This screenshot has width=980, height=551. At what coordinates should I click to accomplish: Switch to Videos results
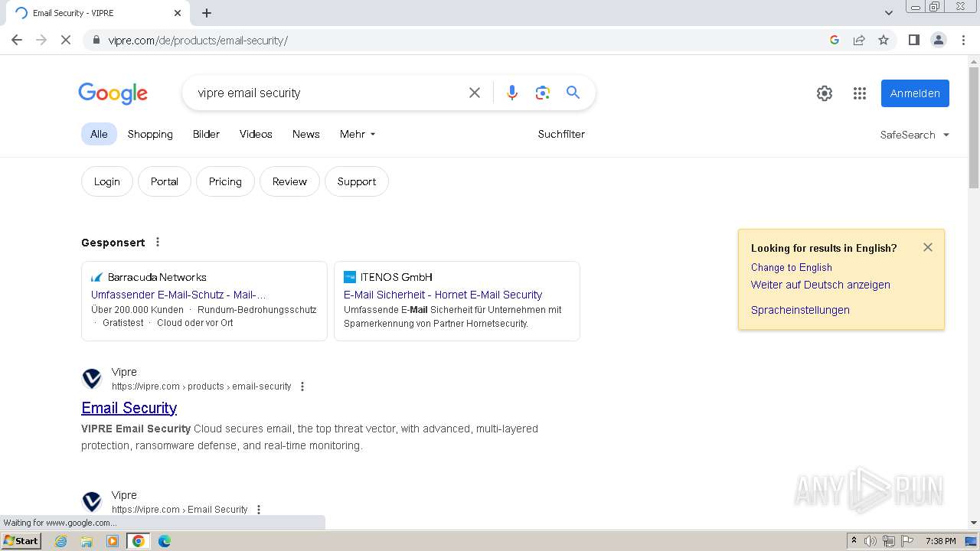tap(256, 134)
